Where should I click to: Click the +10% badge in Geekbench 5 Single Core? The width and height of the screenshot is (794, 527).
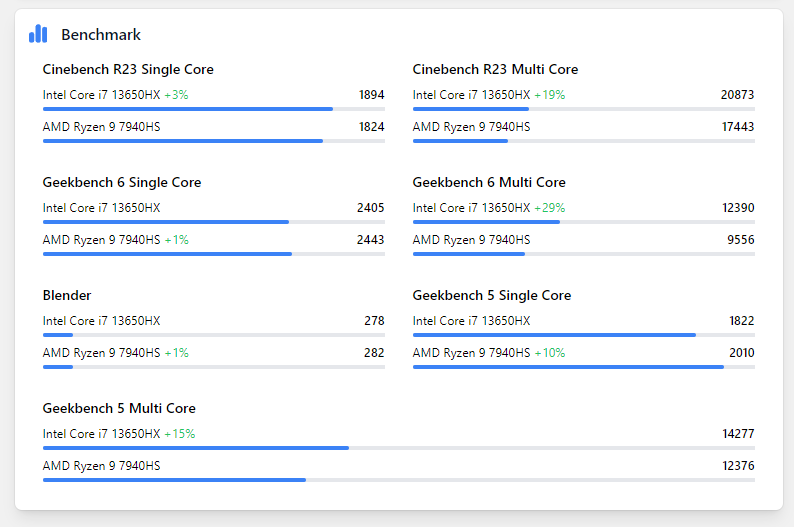[549, 353]
